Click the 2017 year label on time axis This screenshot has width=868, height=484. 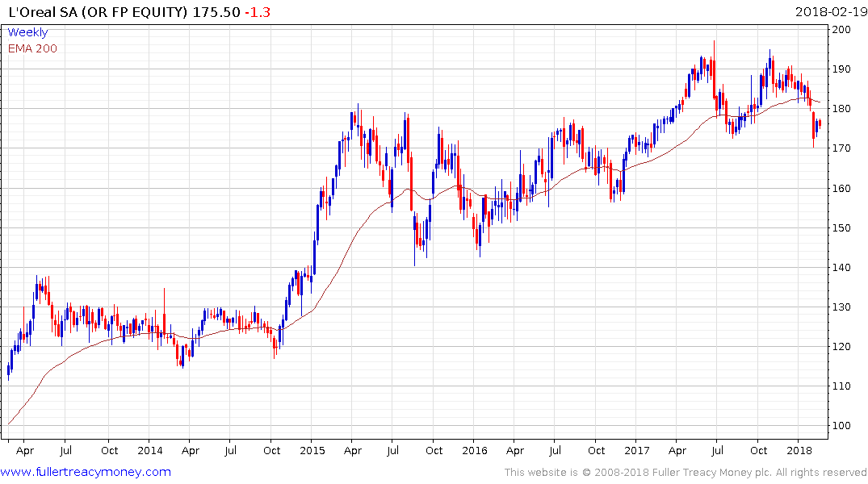pos(636,450)
